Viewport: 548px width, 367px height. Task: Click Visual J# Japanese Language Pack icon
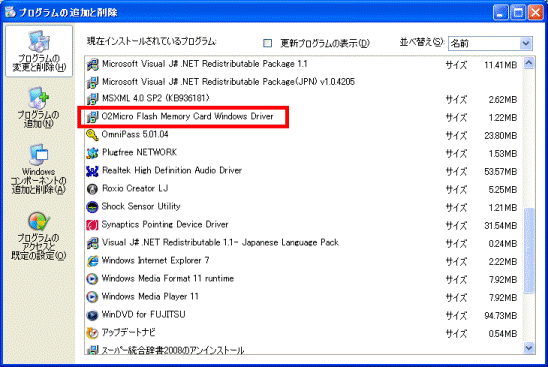pos(92,243)
